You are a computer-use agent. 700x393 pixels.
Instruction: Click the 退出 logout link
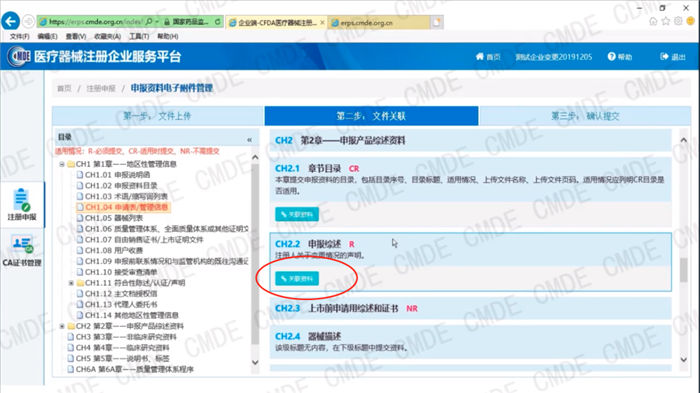(x=673, y=57)
